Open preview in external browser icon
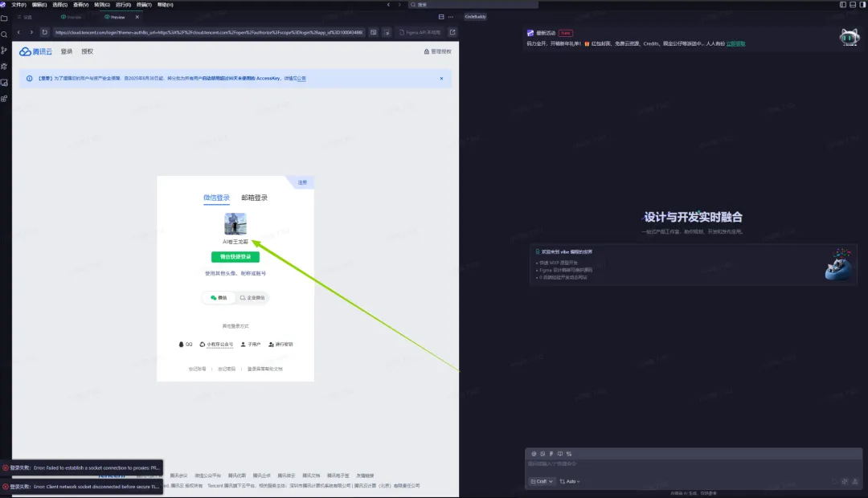Screen dimensions: 868x498 pyautogui.click(x=452, y=32)
